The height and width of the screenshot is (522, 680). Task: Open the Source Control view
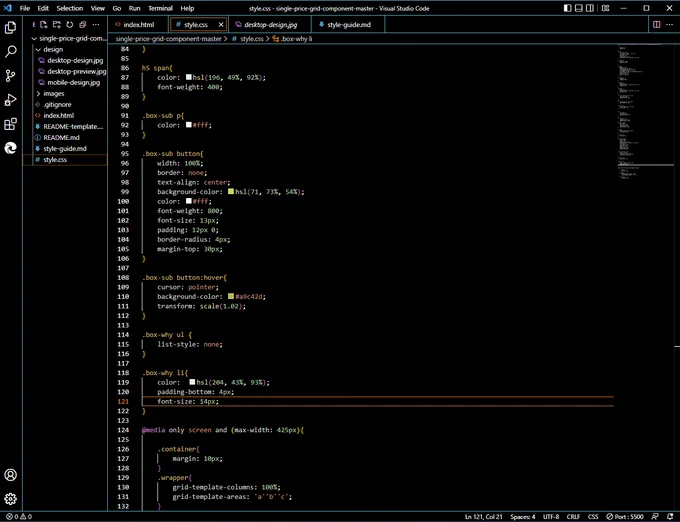pyautogui.click(x=10, y=76)
